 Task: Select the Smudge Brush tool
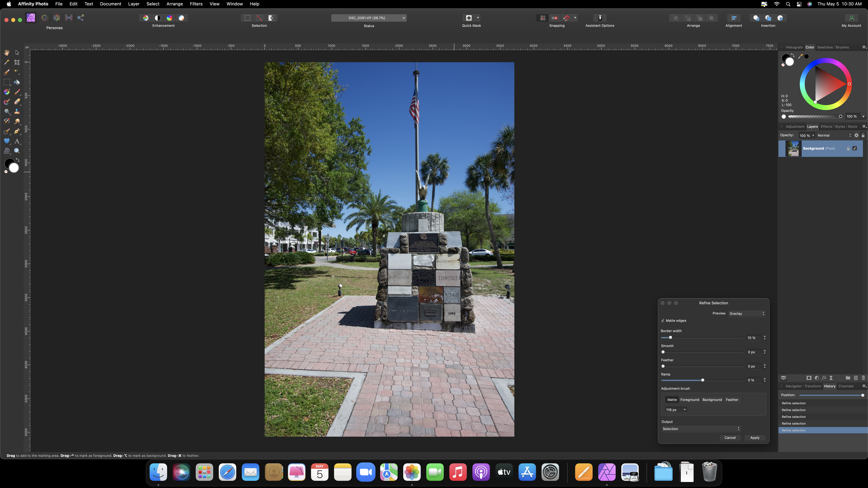(x=17, y=121)
